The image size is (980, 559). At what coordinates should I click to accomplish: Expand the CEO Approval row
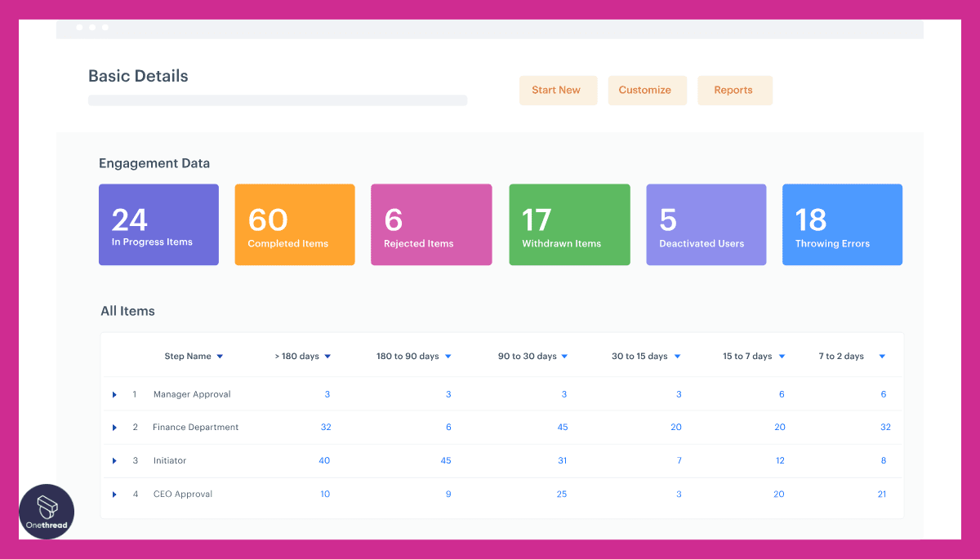(114, 494)
